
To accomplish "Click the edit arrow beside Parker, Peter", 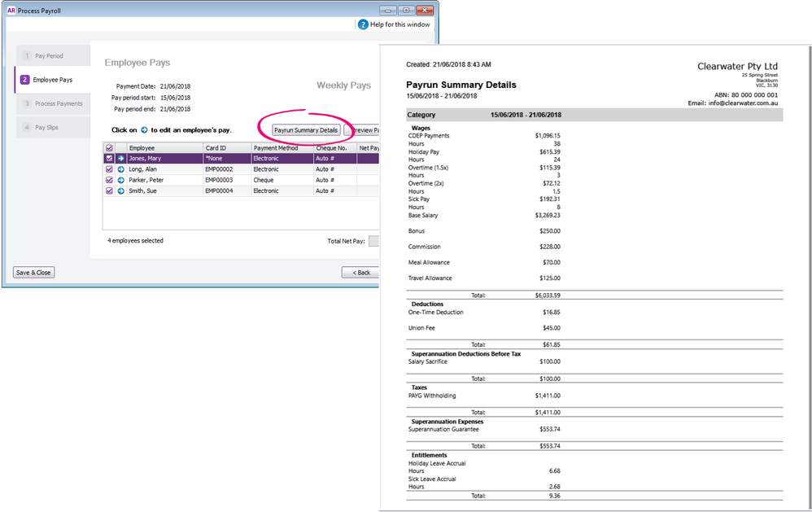I will (120, 180).
